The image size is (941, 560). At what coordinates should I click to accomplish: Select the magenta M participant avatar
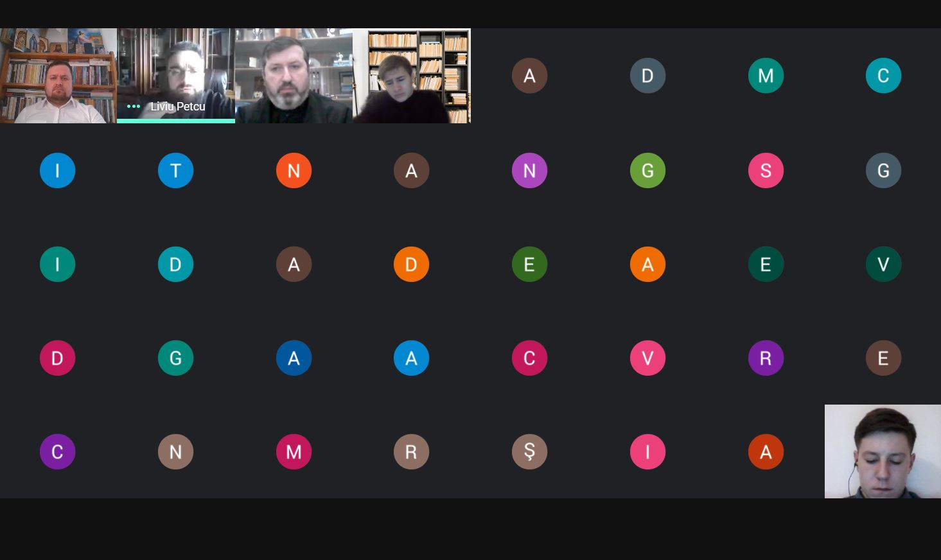coord(294,451)
